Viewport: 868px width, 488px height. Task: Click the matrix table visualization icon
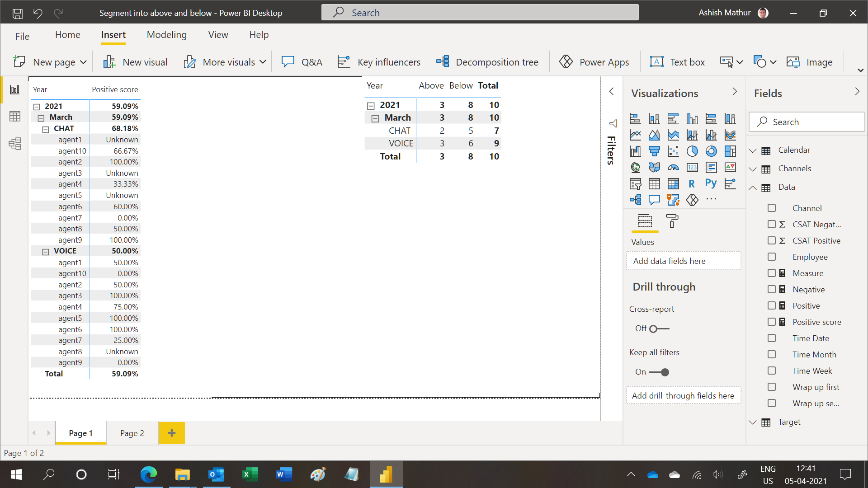click(x=673, y=183)
